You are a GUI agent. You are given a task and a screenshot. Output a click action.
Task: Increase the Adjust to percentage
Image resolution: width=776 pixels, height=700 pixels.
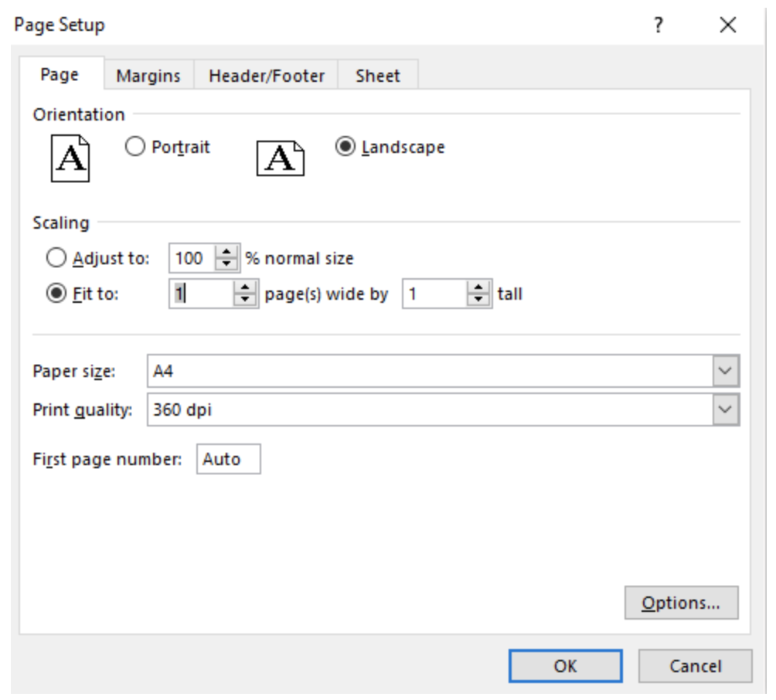click(x=226, y=251)
